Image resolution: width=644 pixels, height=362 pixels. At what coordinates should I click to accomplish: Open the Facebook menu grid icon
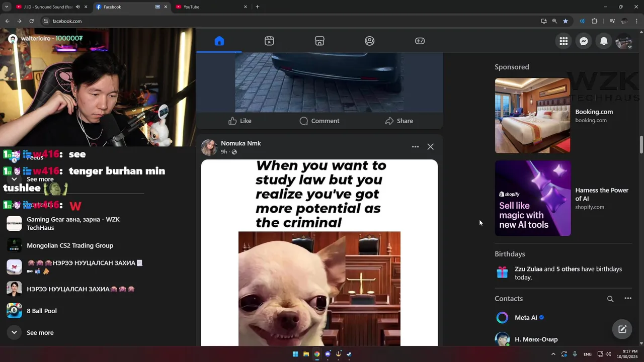coord(563,41)
